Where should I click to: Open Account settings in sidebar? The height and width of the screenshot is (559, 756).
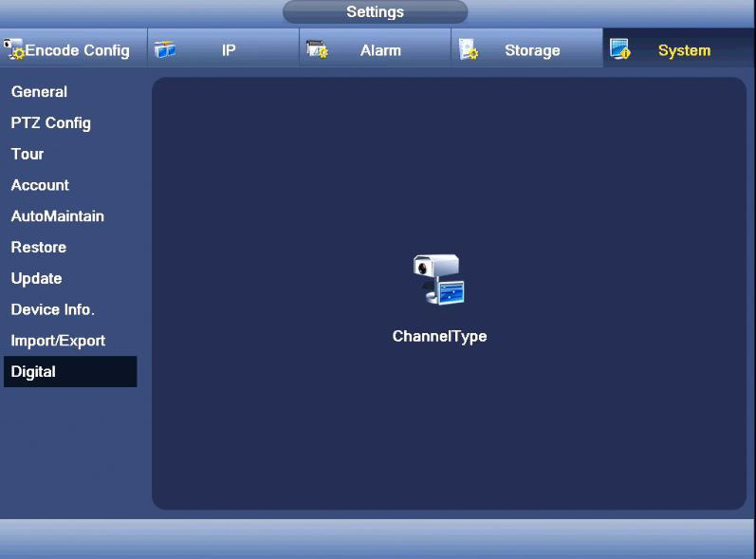70,185
